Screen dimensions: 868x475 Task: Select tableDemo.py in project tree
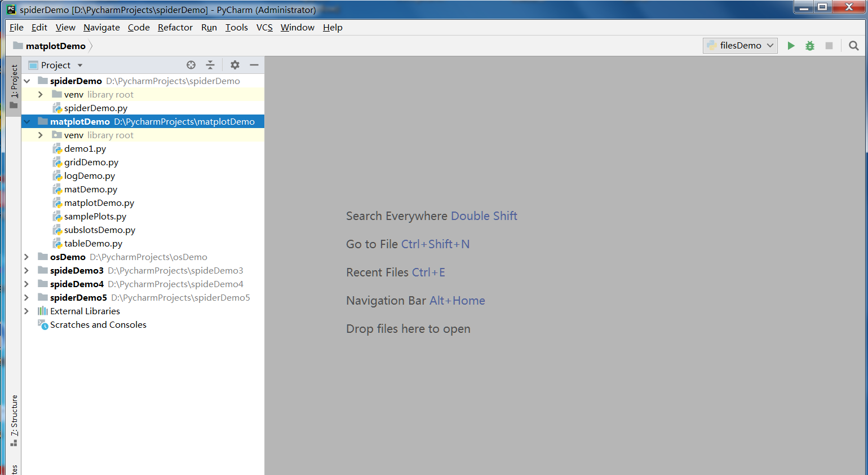[x=93, y=244]
